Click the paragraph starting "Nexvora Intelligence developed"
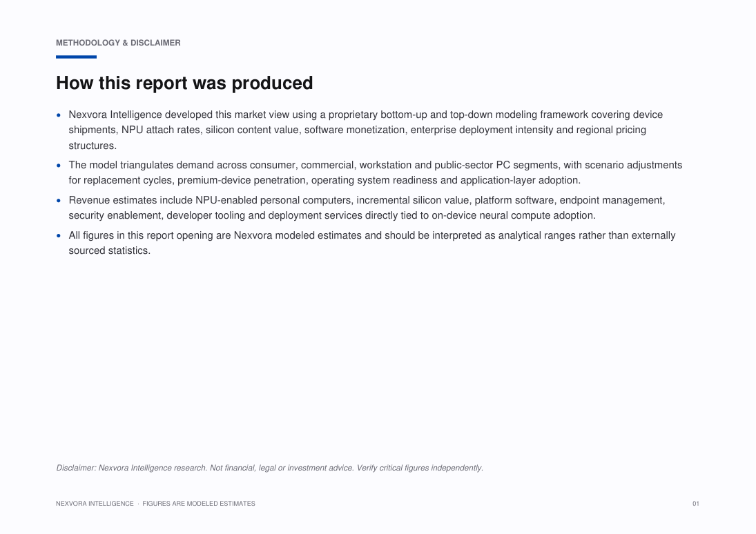 [x=365, y=130]
